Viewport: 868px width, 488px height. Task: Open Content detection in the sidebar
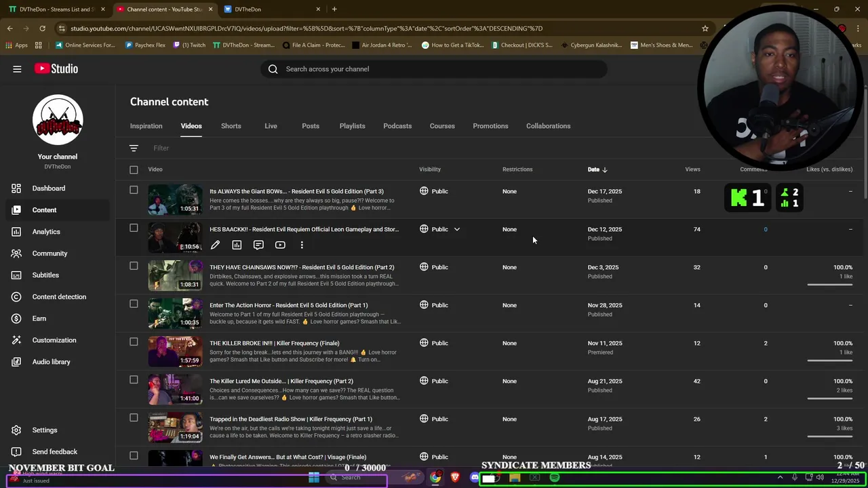59,297
